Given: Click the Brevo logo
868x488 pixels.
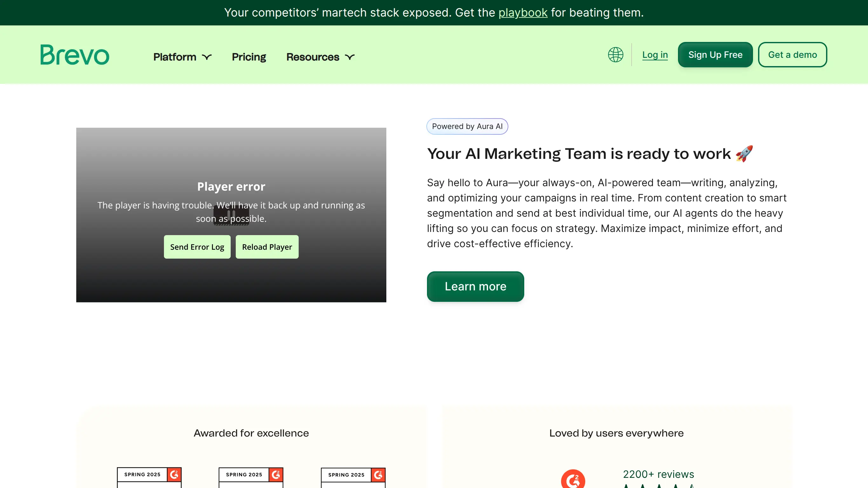Looking at the screenshot, I should pos(75,55).
